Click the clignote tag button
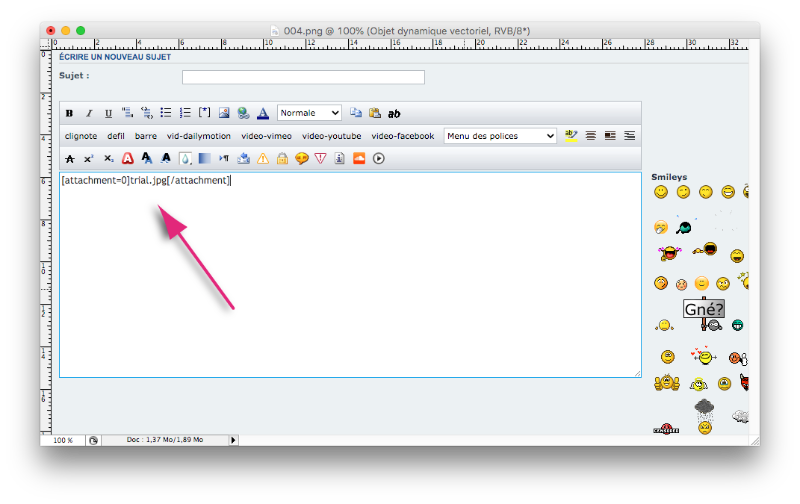This screenshot has width=800, height=504. (81, 136)
